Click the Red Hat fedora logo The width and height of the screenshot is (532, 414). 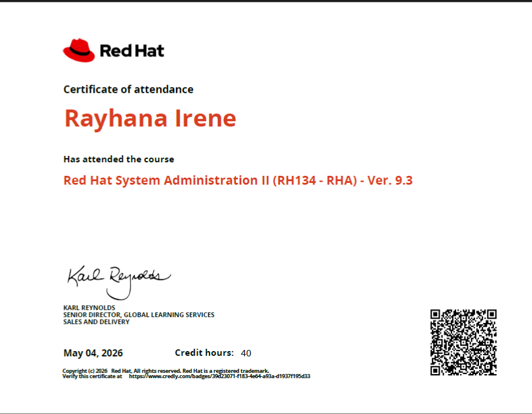[x=79, y=51]
